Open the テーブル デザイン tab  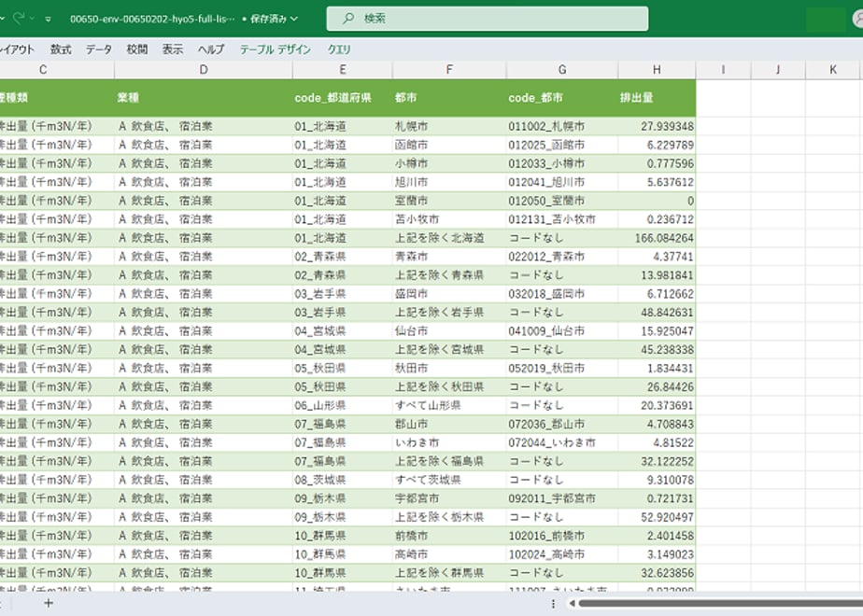(x=276, y=49)
